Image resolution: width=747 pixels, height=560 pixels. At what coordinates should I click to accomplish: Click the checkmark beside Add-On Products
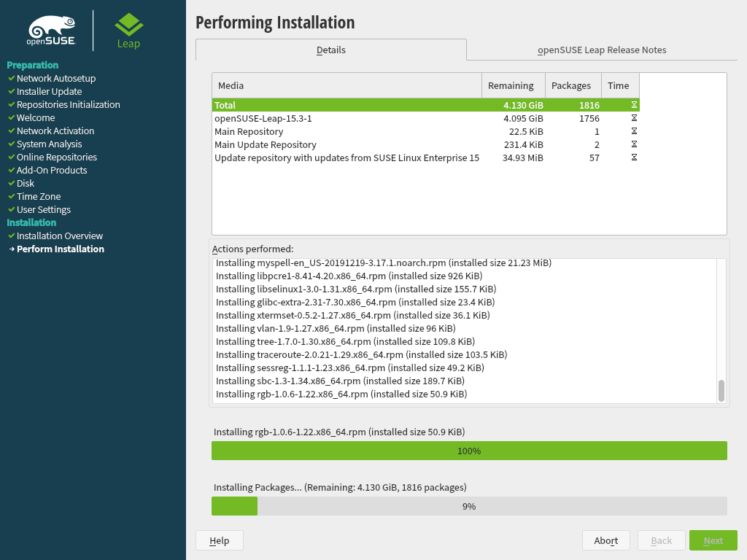(x=12, y=170)
